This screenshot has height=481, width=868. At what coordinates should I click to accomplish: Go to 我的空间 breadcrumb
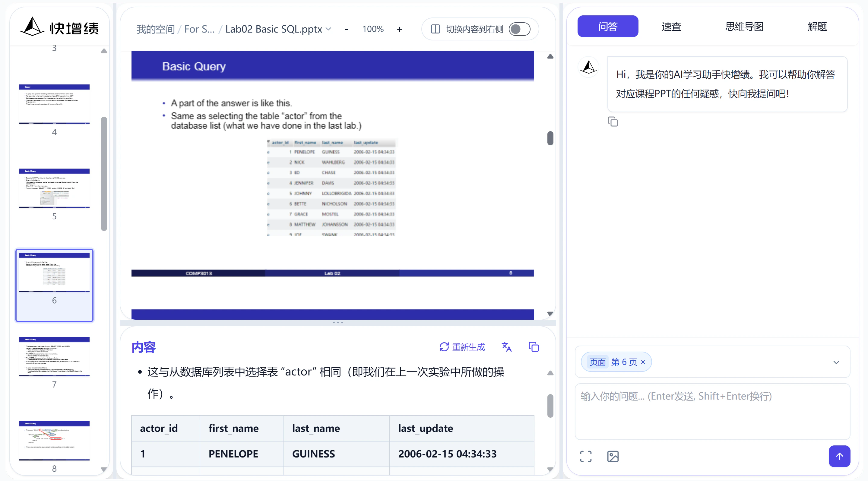point(155,29)
